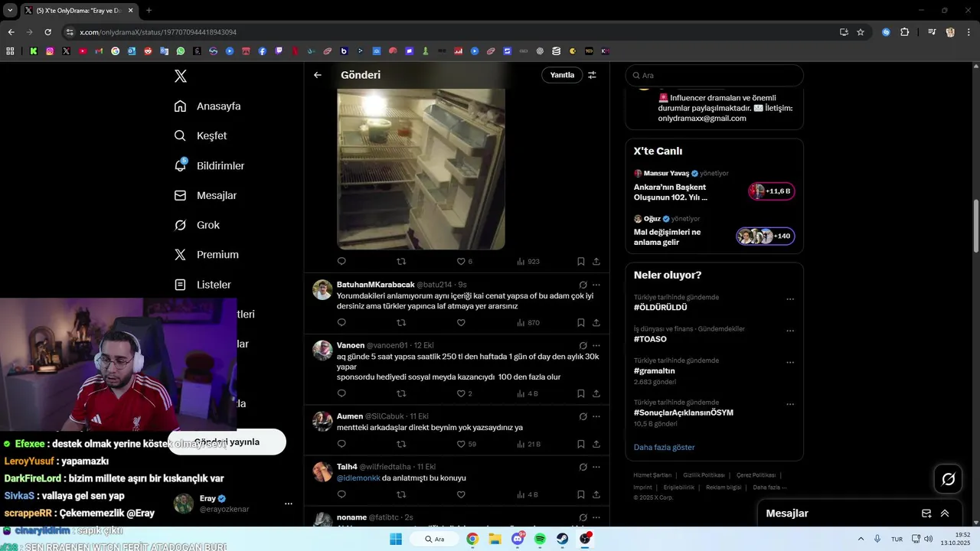This screenshot has width=980, height=551.
Task: Open #ÖLDÜRÜLDÜ trending topic
Action: point(660,308)
